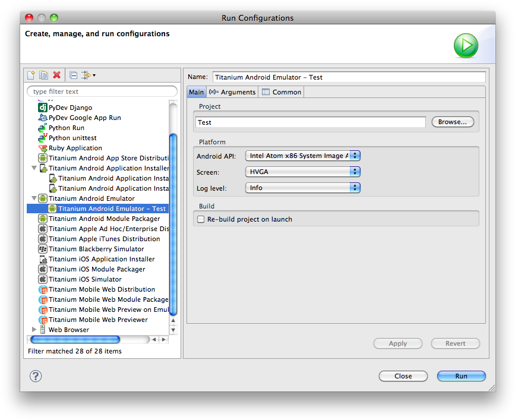515x420 pixels.
Task: Click the type filter text field
Action: pyautogui.click(x=102, y=91)
